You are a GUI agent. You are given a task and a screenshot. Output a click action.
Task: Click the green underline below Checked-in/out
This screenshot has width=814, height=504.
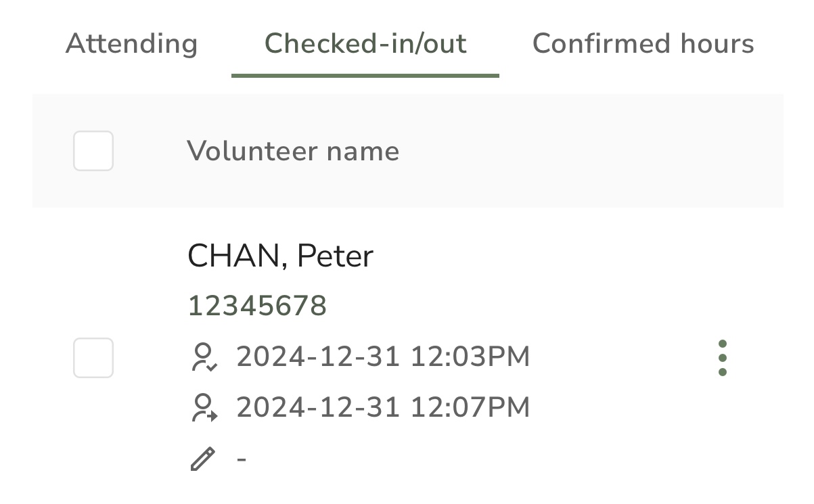pyautogui.click(x=365, y=75)
